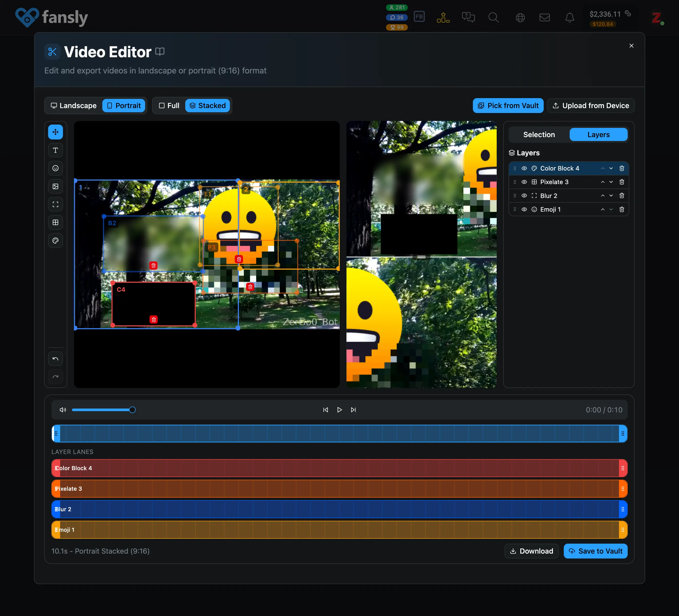Open the Emoji tool
Screen dimensions: 679x616
[55, 168]
